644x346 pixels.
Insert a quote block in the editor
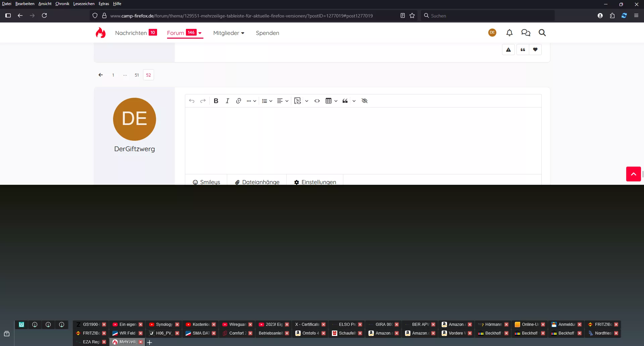click(345, 101)
